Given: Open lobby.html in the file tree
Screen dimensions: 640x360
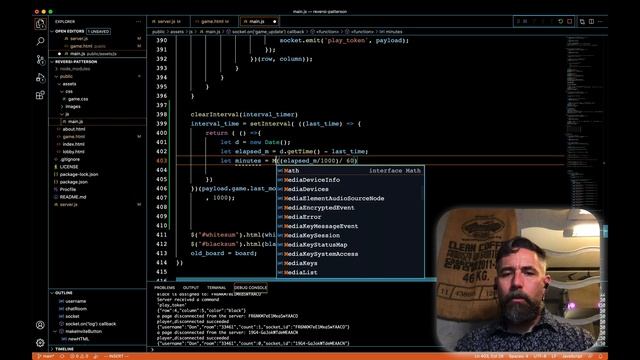Looking at the screenshot, I should tap(73, 152).
